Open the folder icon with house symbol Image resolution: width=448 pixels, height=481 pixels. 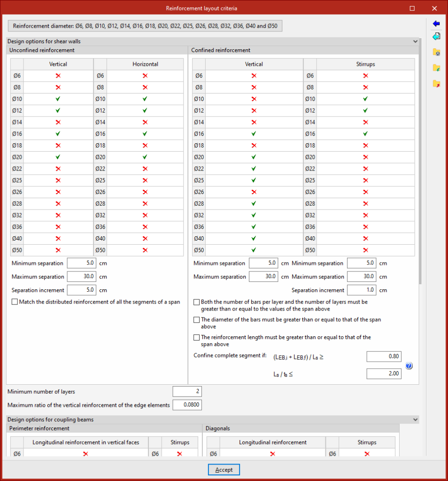click(x=436, y=52)
